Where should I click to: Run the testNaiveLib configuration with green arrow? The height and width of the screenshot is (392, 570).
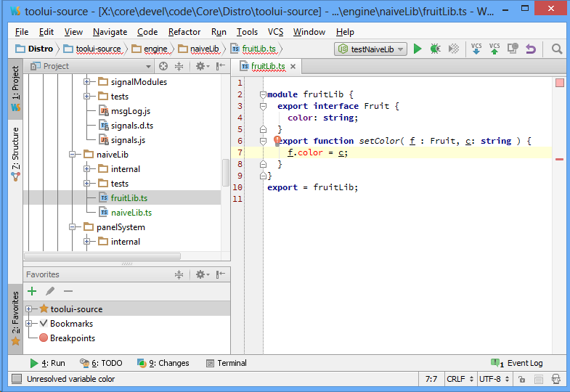(x=418, y=49)
